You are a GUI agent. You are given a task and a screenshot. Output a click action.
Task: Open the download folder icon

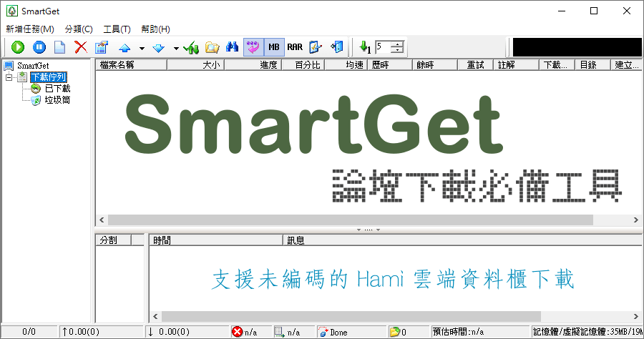[212, 47]
